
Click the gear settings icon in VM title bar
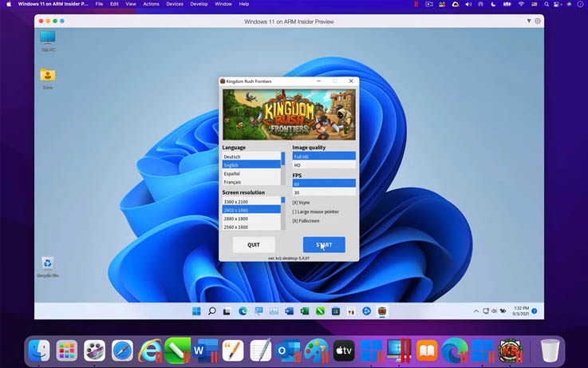click(x=538, y=21)
